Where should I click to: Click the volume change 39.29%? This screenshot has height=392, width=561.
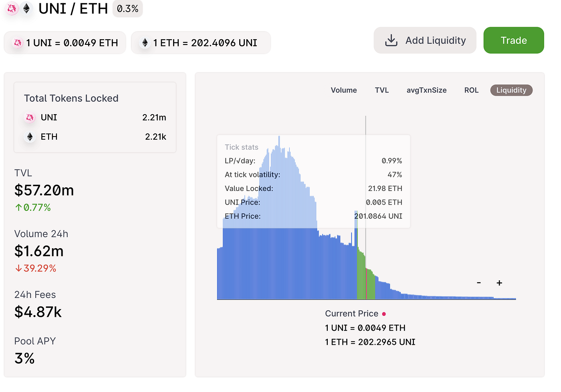click(36, 268)
